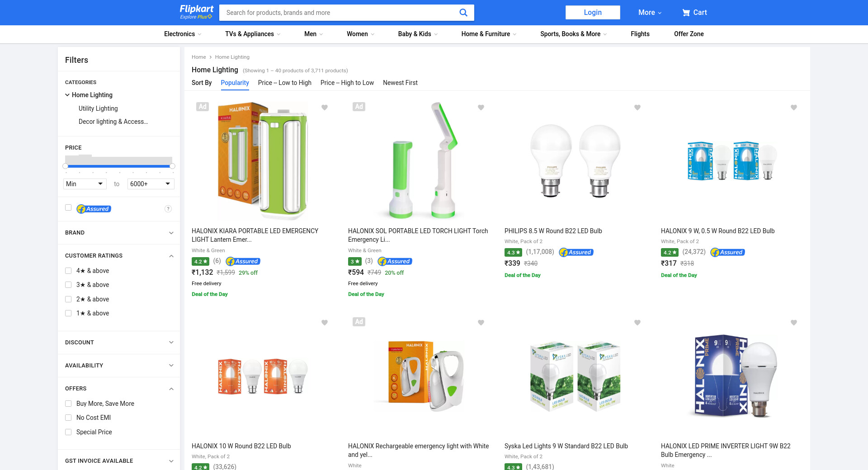The image size is (868, 470).
Task: Add HALONIX 9 W bulb to wishlist
Action: pyautogui.click(x=794, y=108)
